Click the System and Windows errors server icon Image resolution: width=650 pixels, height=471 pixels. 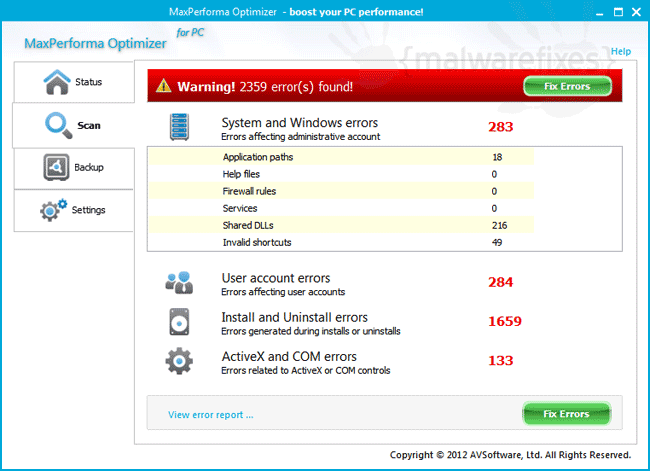click(179, 127)
